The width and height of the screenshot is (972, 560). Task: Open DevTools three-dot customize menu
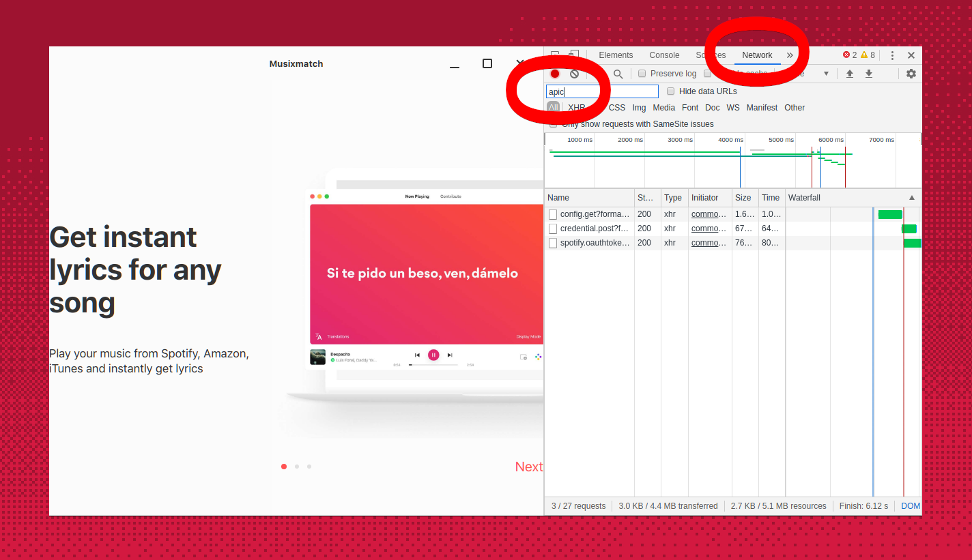tap(892, 55)
